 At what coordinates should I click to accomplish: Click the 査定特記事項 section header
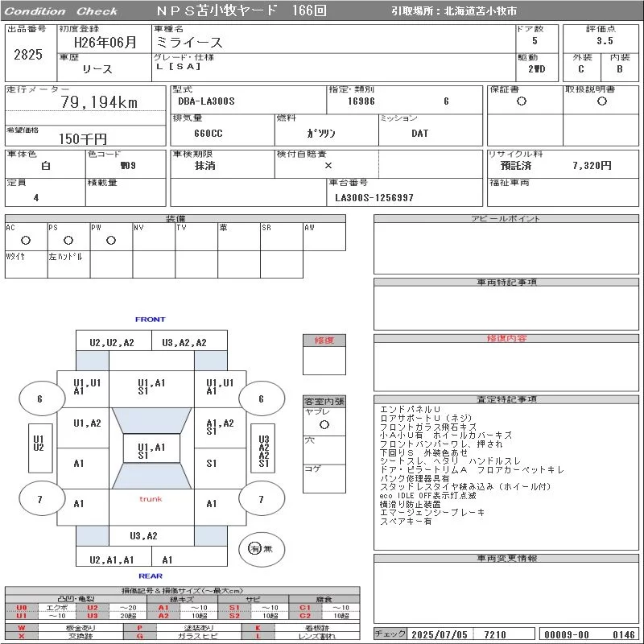(506, 399)
